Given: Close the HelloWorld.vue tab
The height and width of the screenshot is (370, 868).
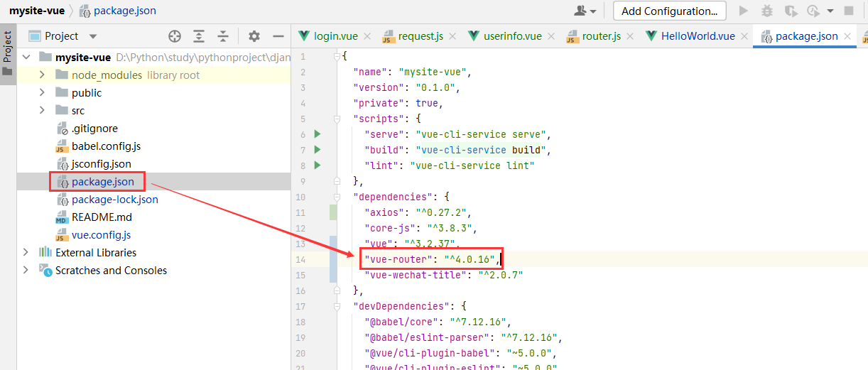Looking at the screenshot, I should click(x=744, y=36).
